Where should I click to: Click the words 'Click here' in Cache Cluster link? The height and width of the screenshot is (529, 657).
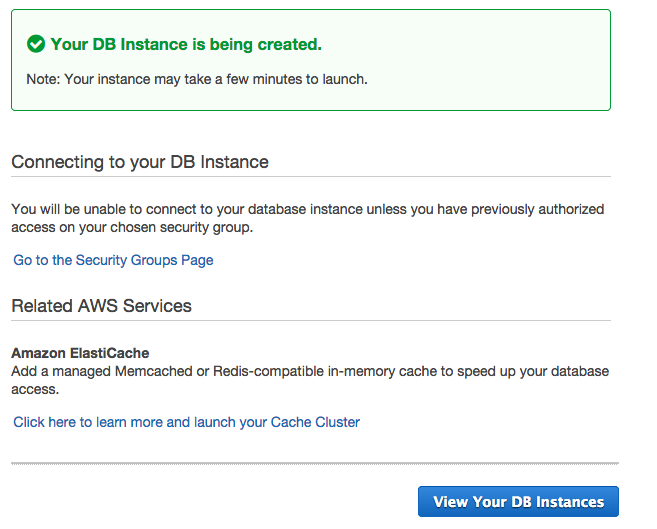(x=46, y=422)
